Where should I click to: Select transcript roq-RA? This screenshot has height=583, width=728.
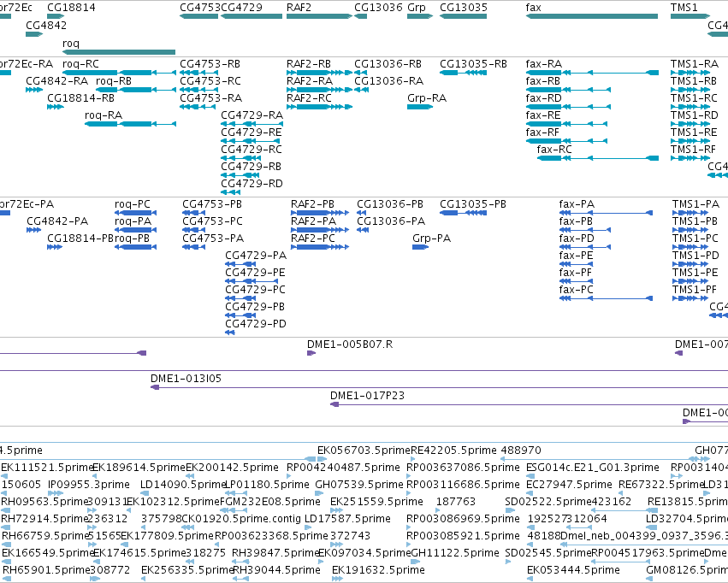coord(131,124)
